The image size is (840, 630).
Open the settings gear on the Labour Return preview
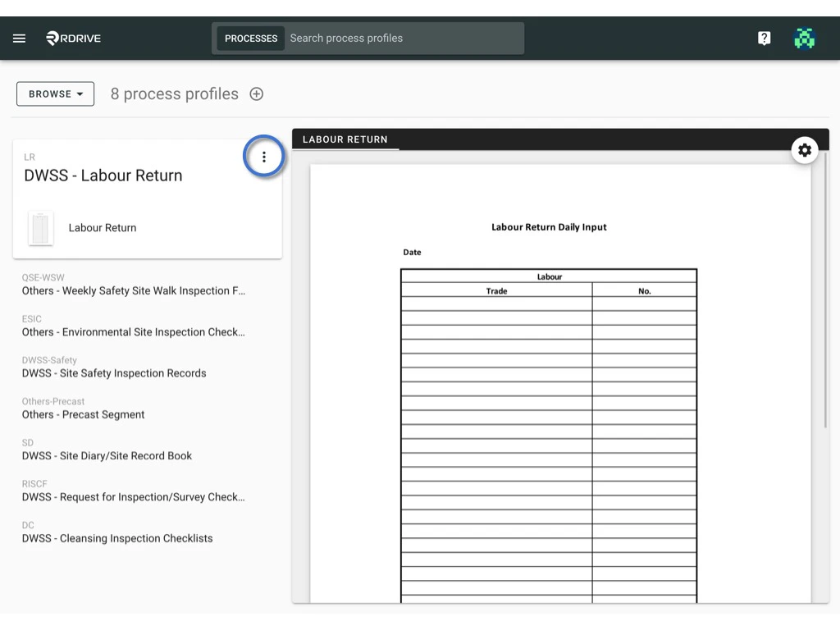(x=805, y=150)
